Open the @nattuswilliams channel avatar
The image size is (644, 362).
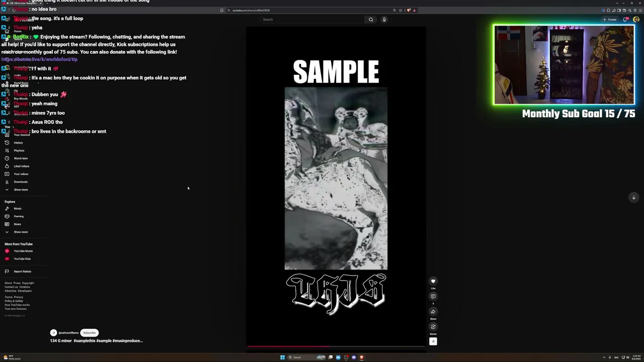click(53, 333)
